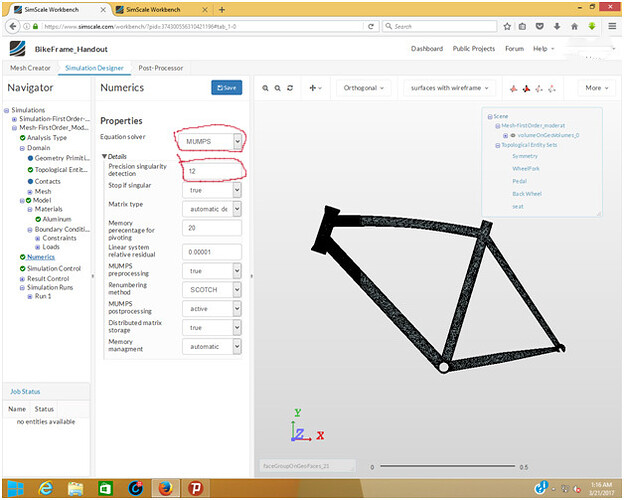The image size is (624, 500).
Task: Click the zoom out magnifier icon in viewer toolbar
Action: tap(277, 88)
